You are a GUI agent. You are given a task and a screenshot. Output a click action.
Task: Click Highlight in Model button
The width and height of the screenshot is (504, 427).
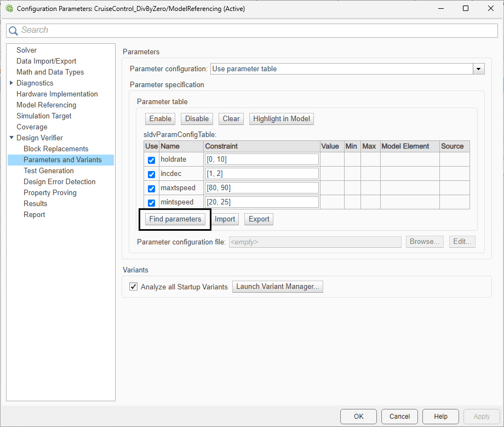pos(281,118)
